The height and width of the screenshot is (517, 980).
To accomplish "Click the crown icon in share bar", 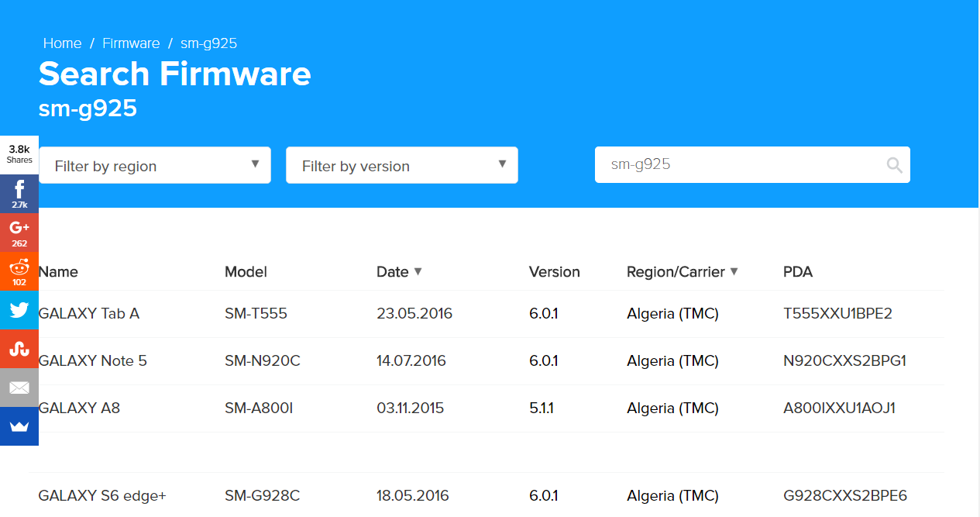I will point(19,426).
